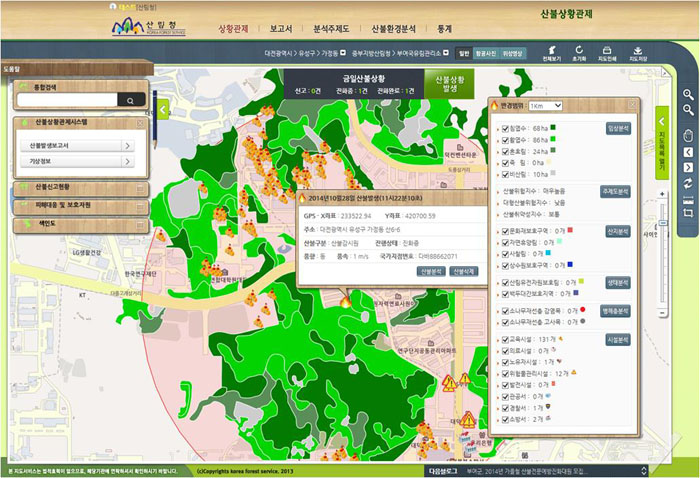Click the 산불상황 발생 green button

pos(450,83)
